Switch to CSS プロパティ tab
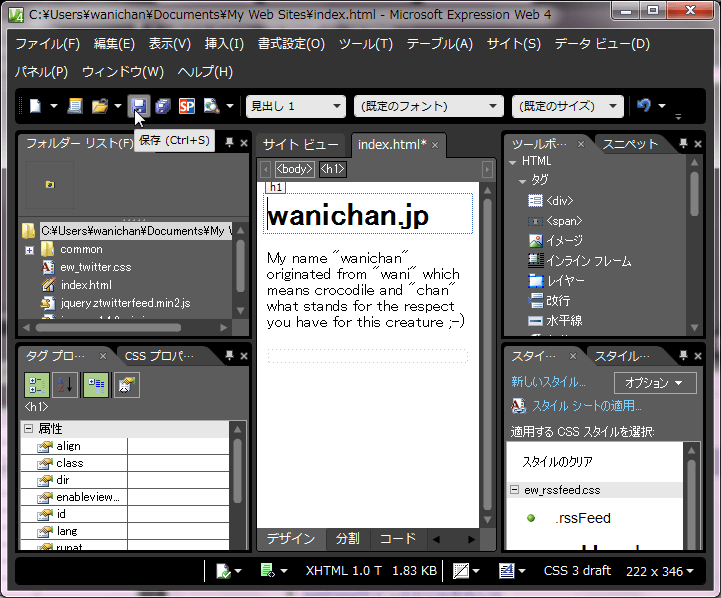This screenshot has width=721, height=598. [159, 356]
